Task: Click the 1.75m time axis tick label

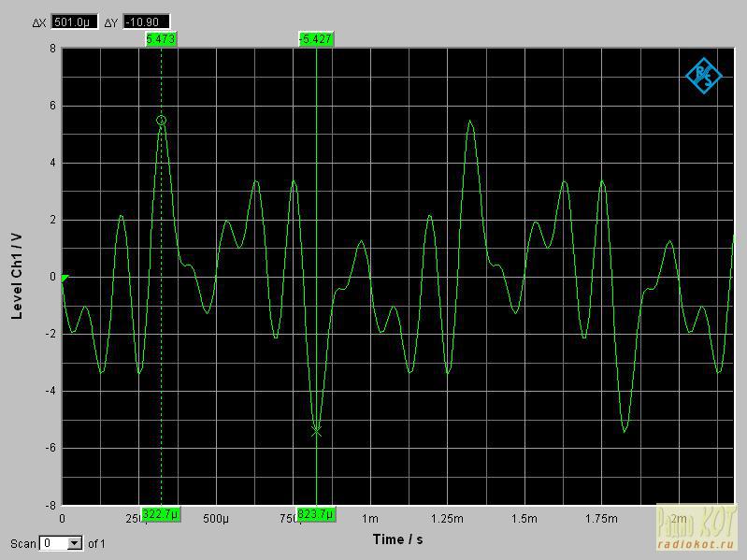Action: [x=601, y=519]
